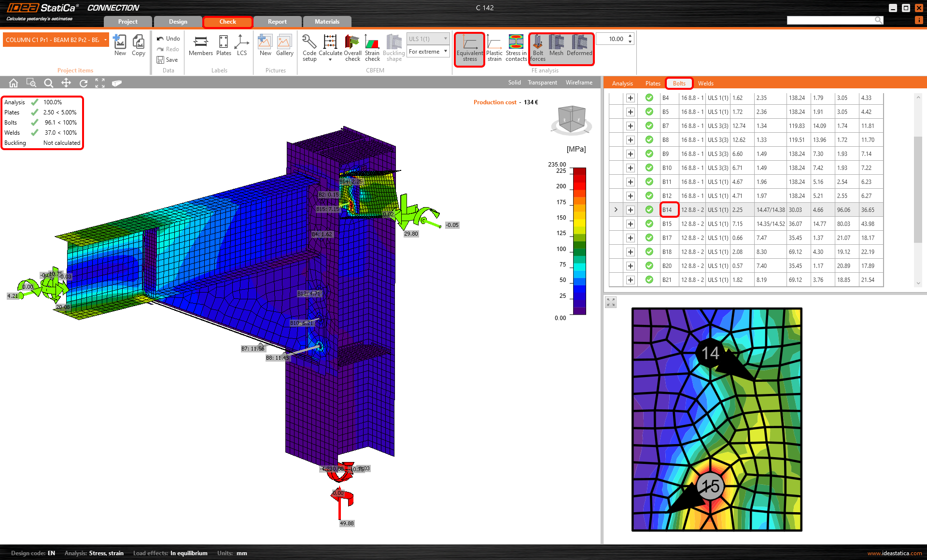927x560 pixels.
Task: Run Calculate analysis
Action: click(330, 46)
